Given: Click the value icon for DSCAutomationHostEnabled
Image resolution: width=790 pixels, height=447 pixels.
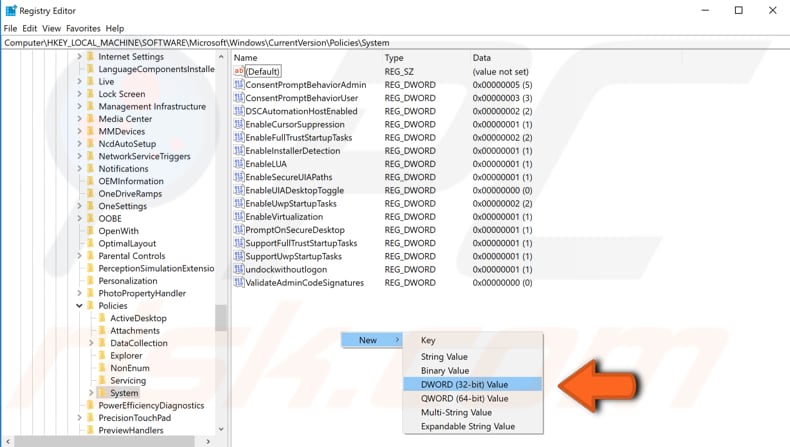Looking at the screenshot, I should pos(239,111).
